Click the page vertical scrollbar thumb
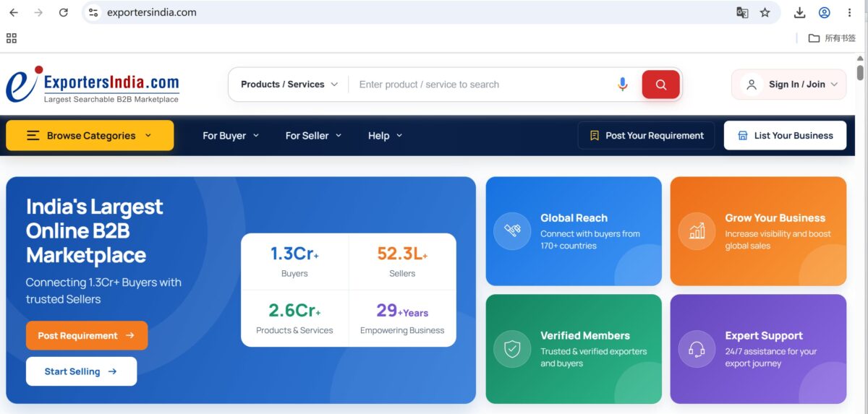Image resolution: width=868 pixels, height=414 pixels. [x=860, y=72]
